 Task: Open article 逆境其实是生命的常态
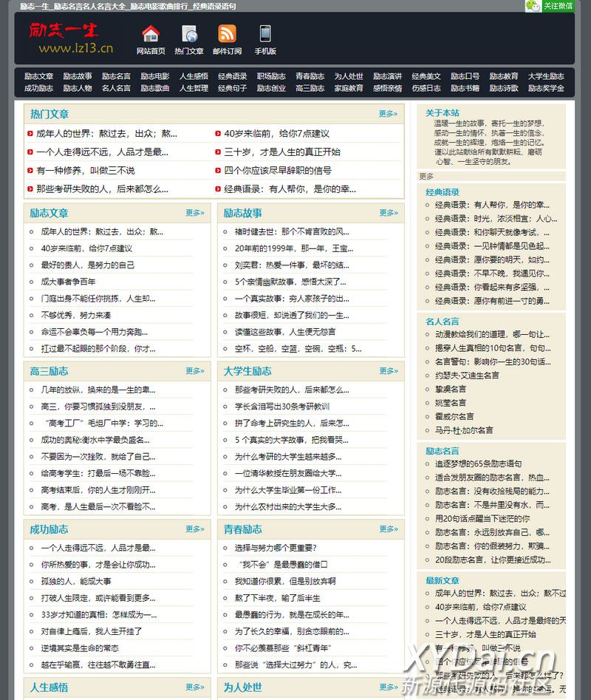pyautogui.click(x=80, y=648)
